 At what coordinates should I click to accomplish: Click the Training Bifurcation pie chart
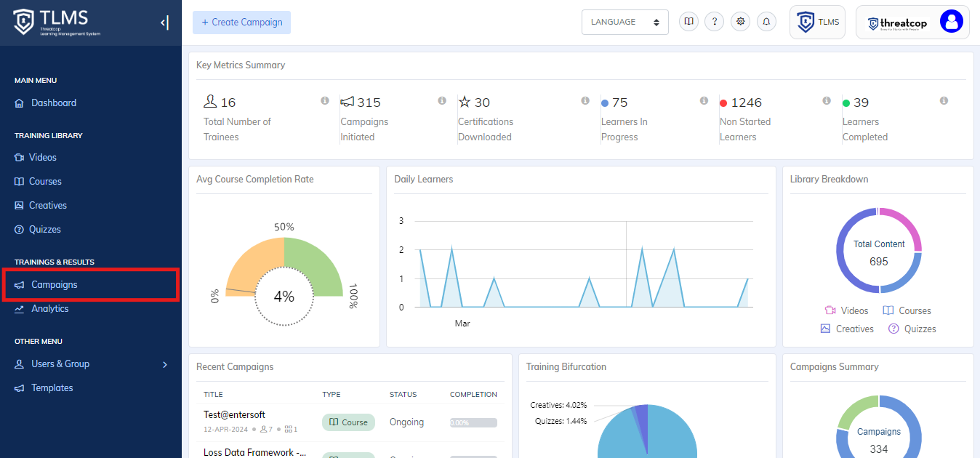647,433
